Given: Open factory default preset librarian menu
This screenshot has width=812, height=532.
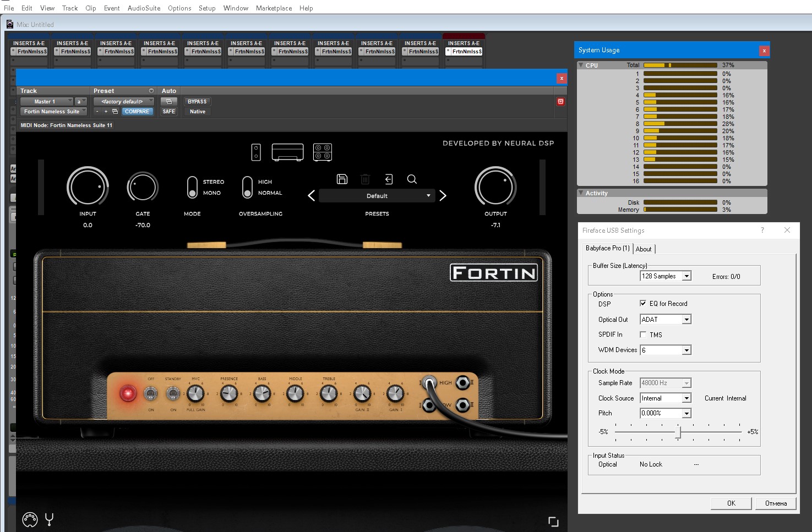Looking at the screenshot, I should (x=124, y=101).
